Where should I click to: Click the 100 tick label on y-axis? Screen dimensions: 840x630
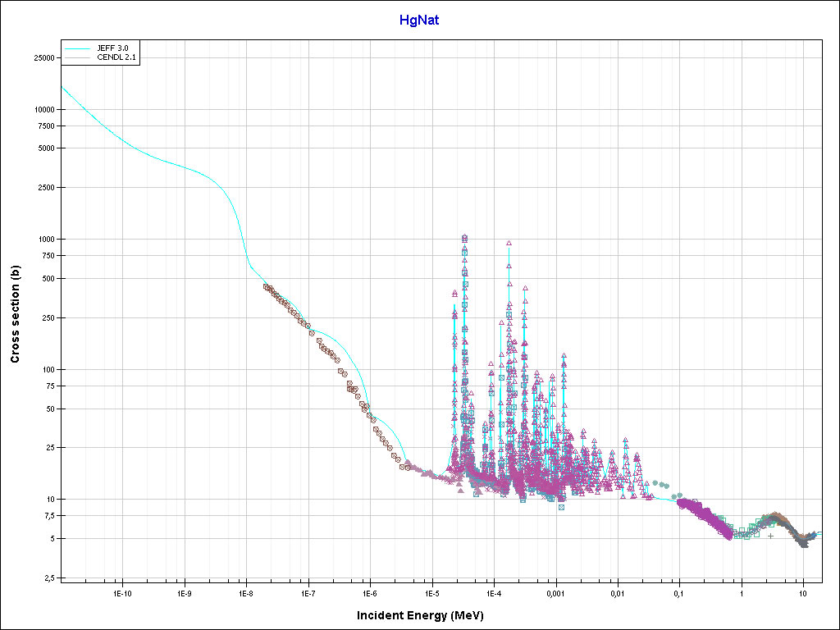[x=48, y=370]
